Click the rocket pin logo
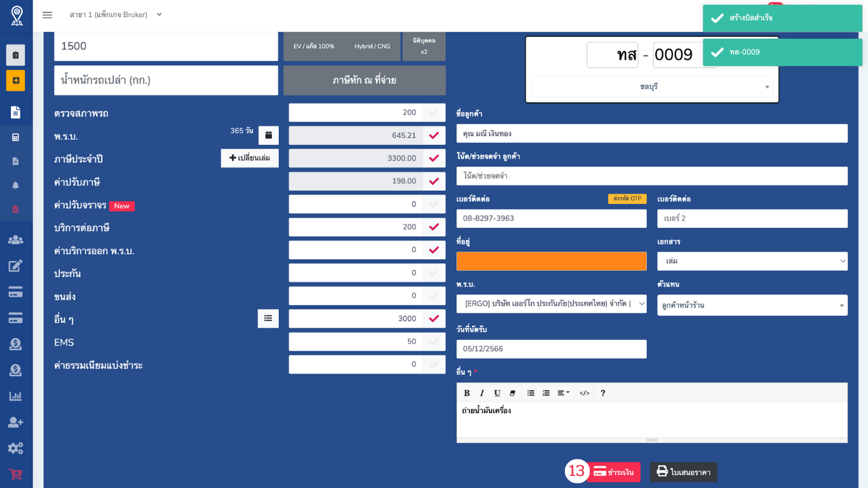Image resolution: width=868 pixels, height=488 pixels. pyautogui.click(x=17, y=15)
